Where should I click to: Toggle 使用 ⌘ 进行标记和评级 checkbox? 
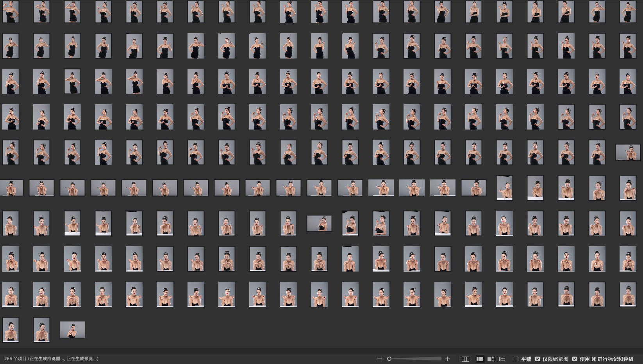coord(575,359)
